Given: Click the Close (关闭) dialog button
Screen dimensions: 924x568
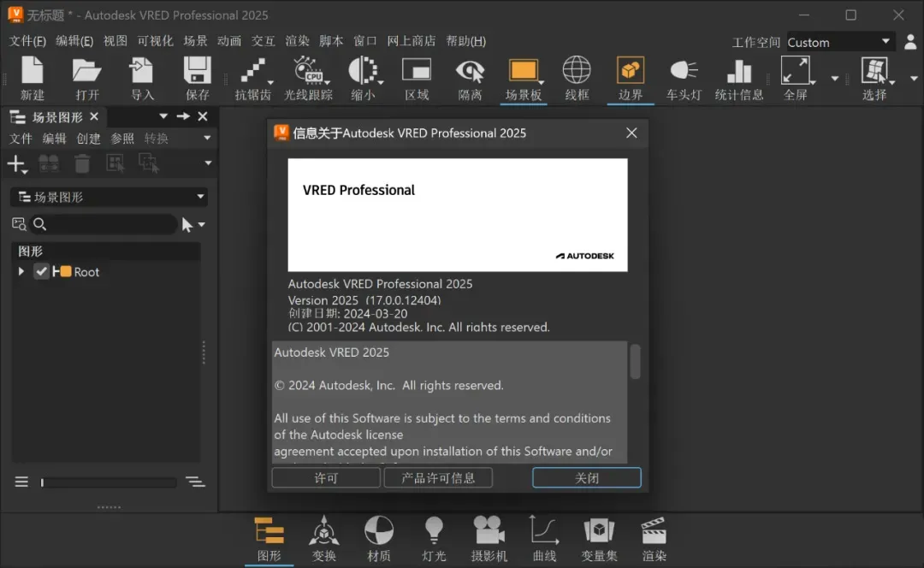Looking at the screenshot, I should coord(586,477).
